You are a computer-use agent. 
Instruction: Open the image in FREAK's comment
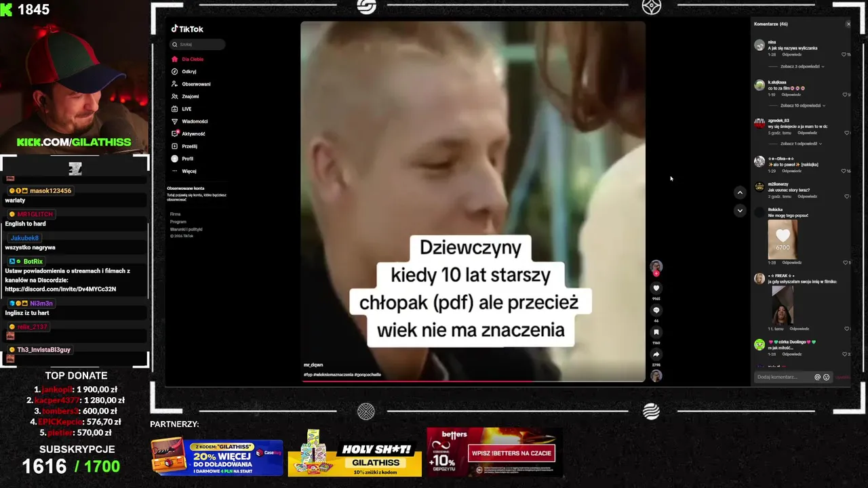click(783, 305)
